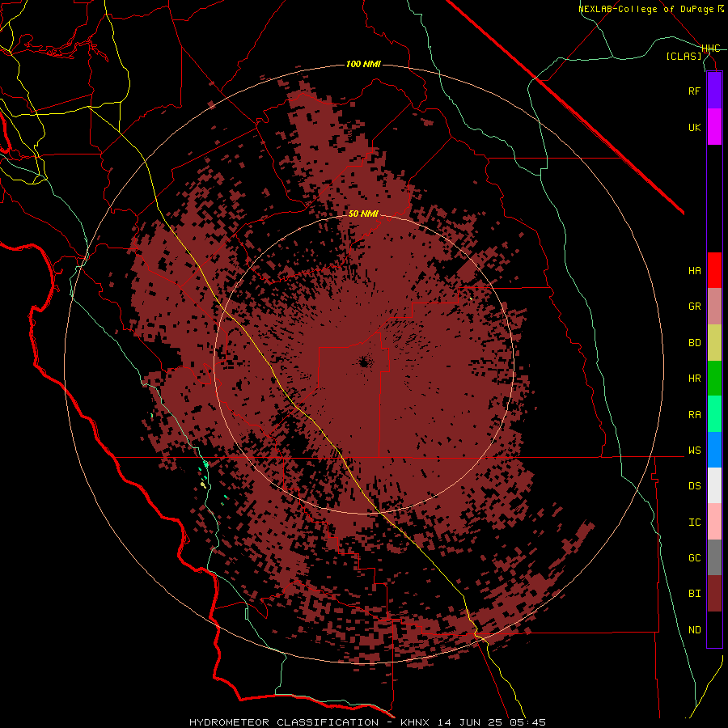Click the HYDROMETEOR CLASSIFICATION title text
The width and height of the screenshot is (728, 728).
pos(283,722)
